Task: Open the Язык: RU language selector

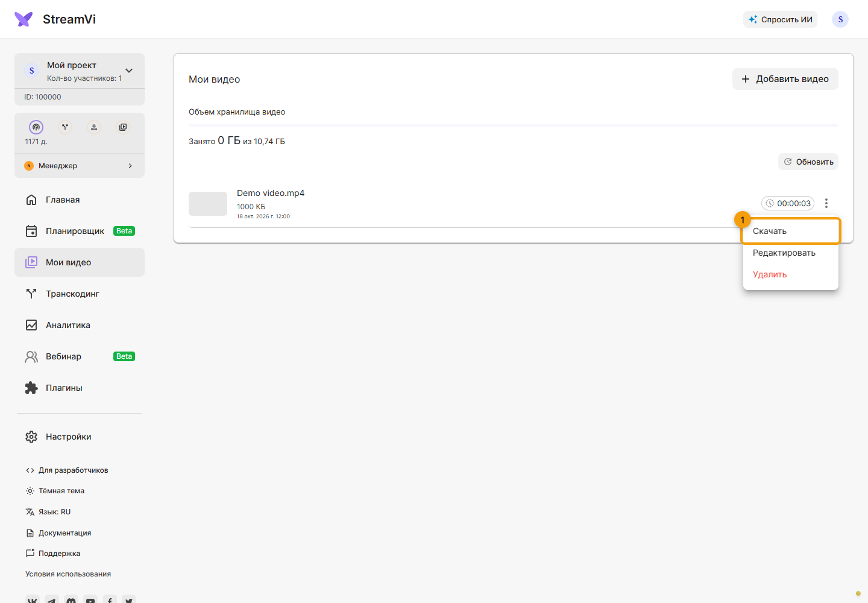Action: 48,512
